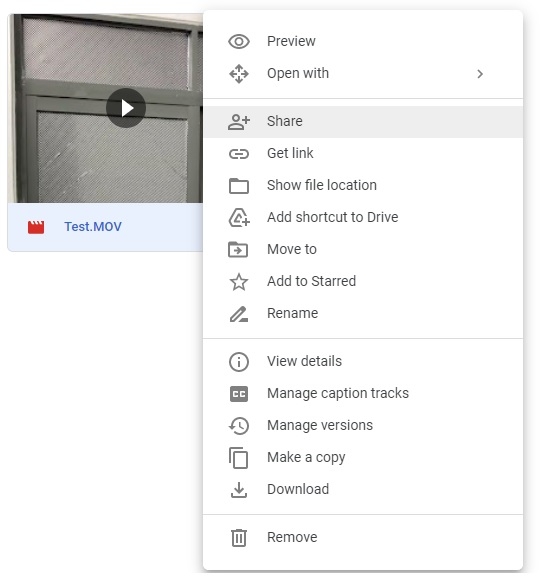Click the folder-arrow Move to icon

point(238,250)
